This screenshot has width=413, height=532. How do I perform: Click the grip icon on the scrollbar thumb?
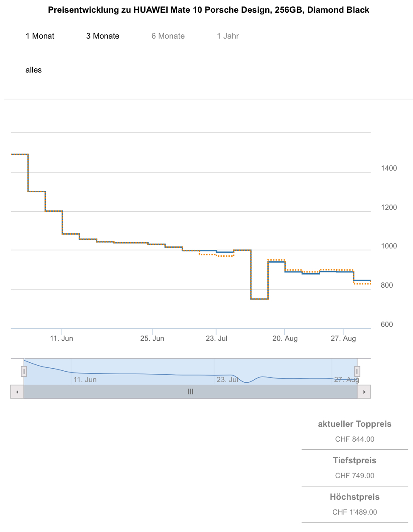coord(191,392)
